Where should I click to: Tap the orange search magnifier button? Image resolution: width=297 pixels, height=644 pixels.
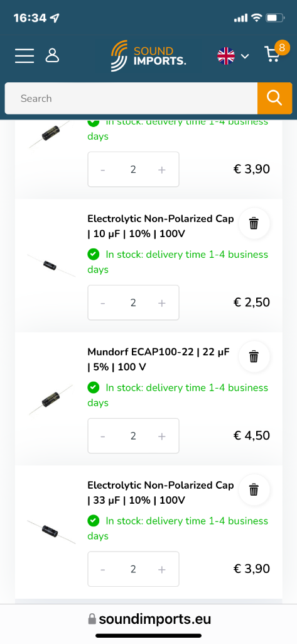click(274, 98)
